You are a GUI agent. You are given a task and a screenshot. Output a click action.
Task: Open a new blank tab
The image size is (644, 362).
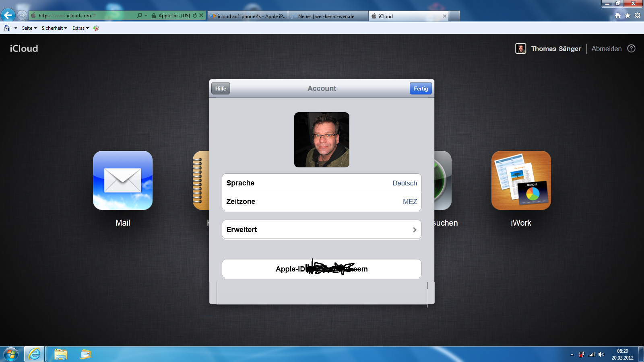pyautogui.click(x=454, y=16)
